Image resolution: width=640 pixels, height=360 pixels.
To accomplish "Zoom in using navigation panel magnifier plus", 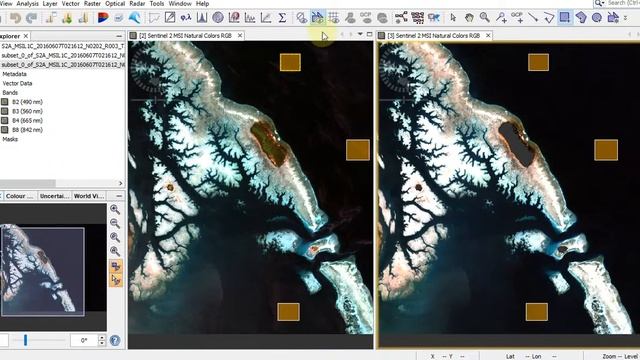I will pos(115,209).
